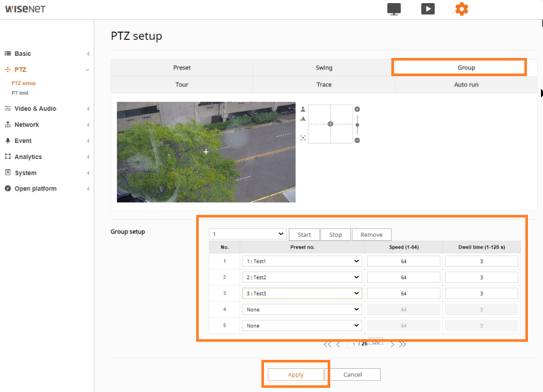The height and width of the screenshot is (392, 543).
Task: Expand the System menu chevron
Action: 89,173
